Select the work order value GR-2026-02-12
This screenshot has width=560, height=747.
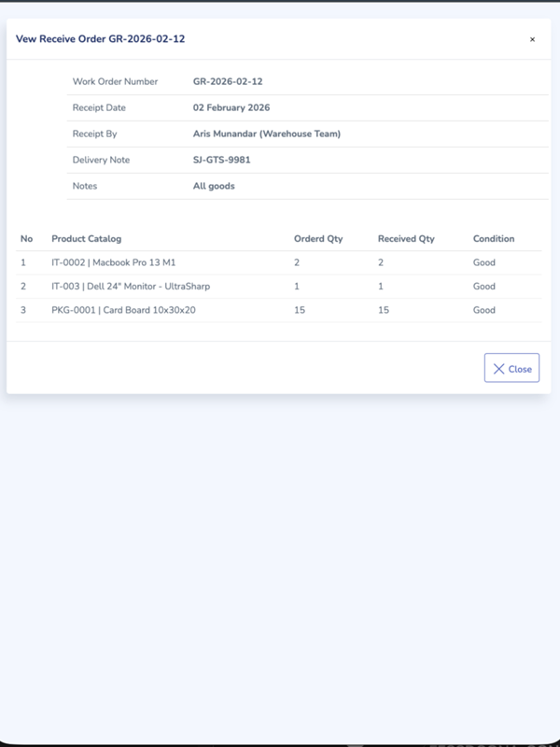(228, 81)
